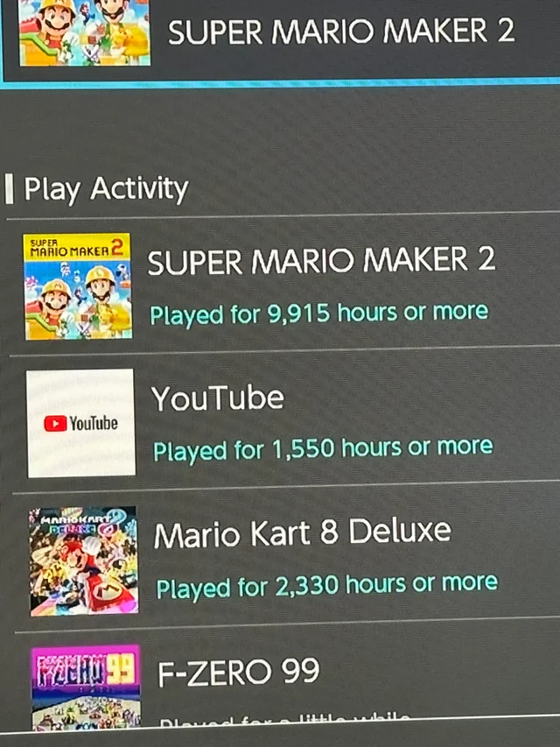Screen dimensions: 560x747
Task: Click the Super Mario Maker 2 icon in Play Activity
Action: click(x=77, y=286)
